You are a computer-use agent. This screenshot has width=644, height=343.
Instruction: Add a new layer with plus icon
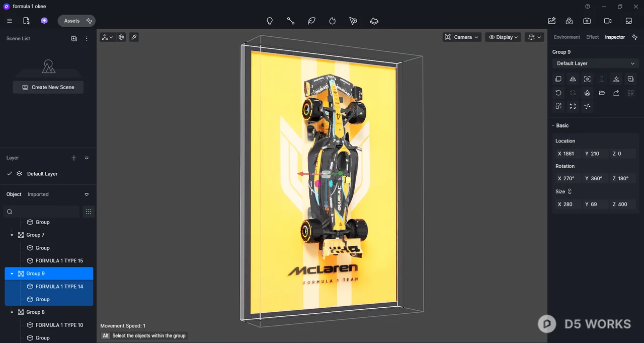point(74,158)
